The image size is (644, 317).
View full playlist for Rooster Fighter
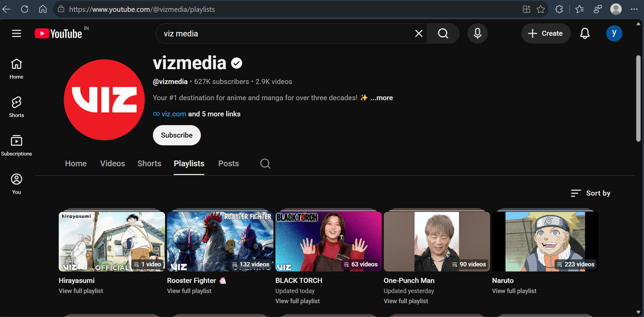click(189, 291)
